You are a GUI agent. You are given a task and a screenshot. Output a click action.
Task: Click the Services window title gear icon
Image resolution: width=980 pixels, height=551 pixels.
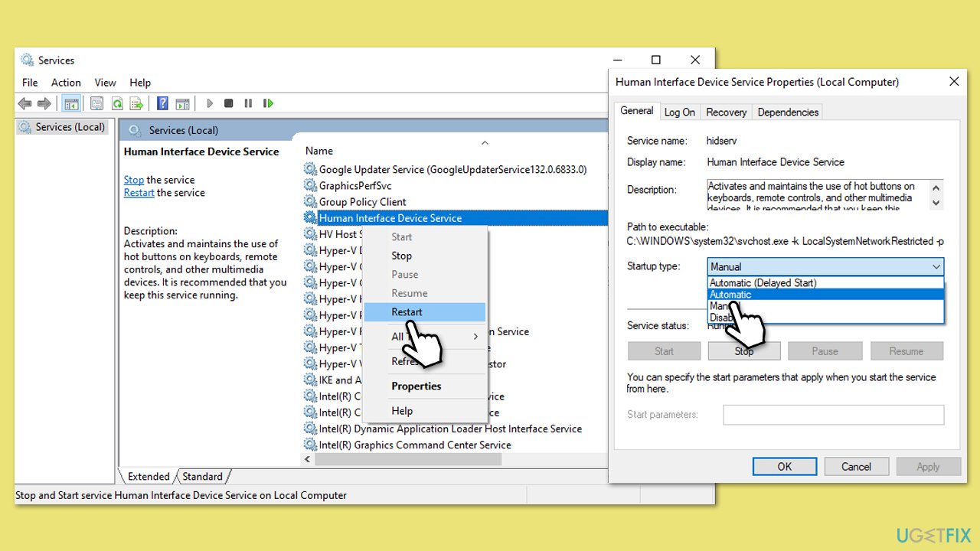point(28,60)
